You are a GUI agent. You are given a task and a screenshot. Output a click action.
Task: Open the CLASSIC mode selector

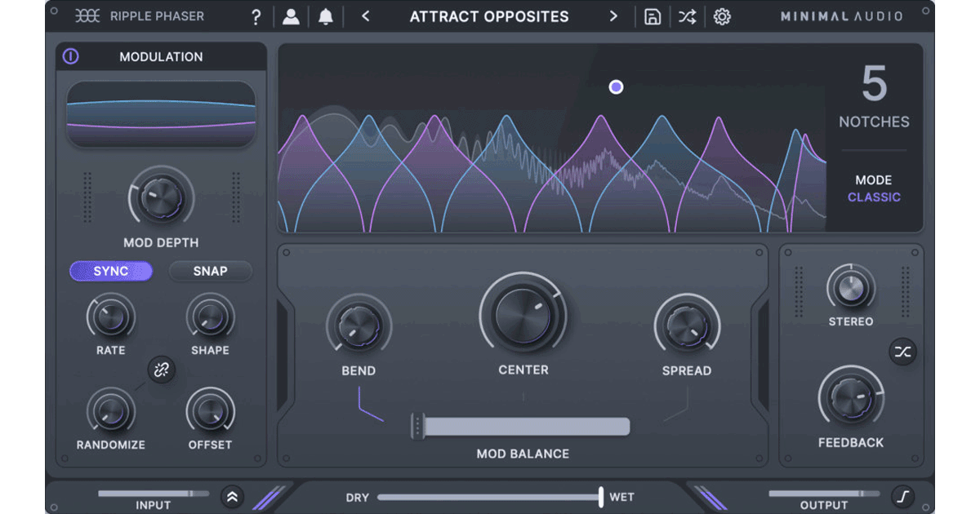[875, 197]
